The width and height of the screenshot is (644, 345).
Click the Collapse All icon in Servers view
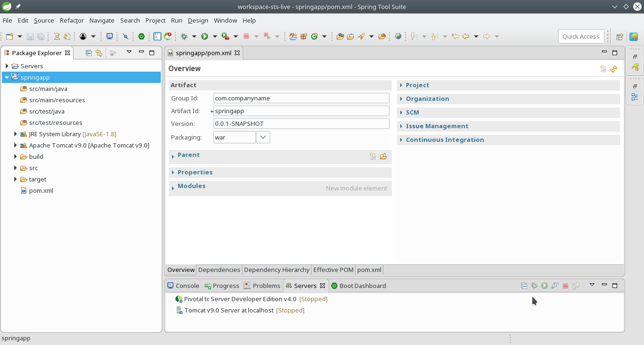point(524,286)
